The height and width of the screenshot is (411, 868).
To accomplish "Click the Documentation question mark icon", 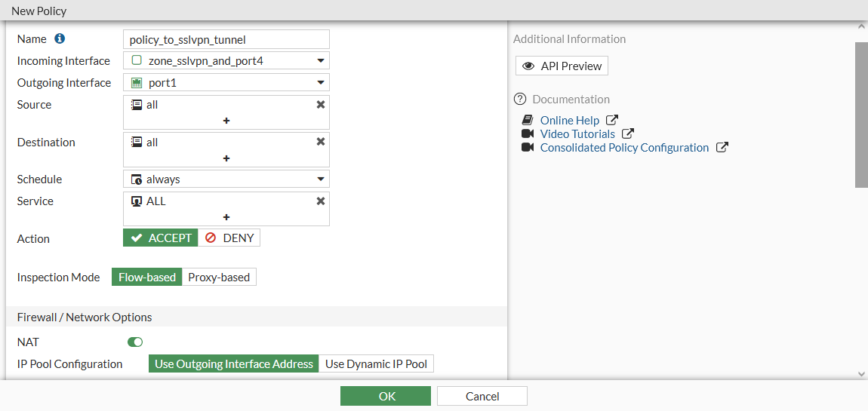I will click(520, 99).
